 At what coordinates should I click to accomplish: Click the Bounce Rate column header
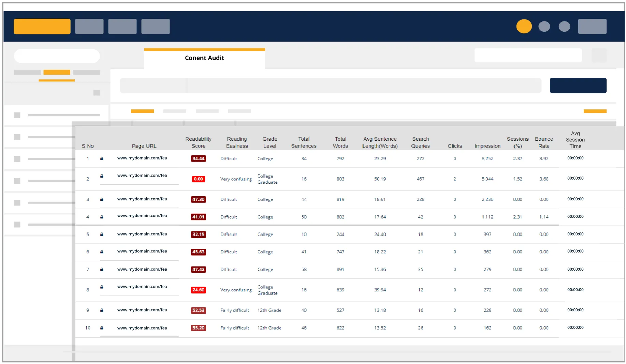543,142
